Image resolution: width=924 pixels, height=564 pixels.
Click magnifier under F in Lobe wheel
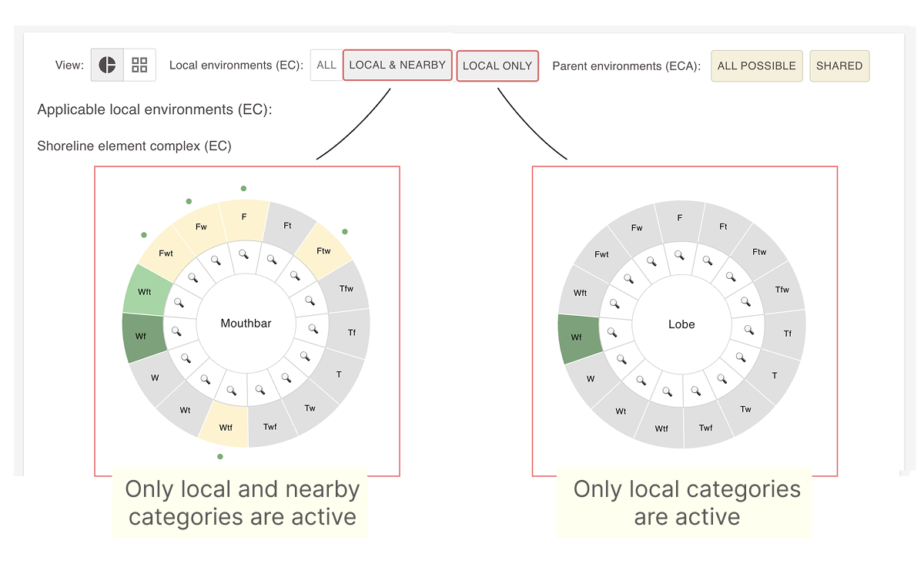tap(679, 254)
